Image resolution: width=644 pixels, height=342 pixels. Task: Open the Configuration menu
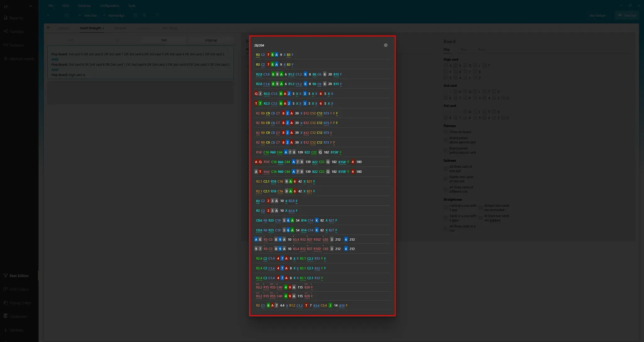tap(109, 6)
